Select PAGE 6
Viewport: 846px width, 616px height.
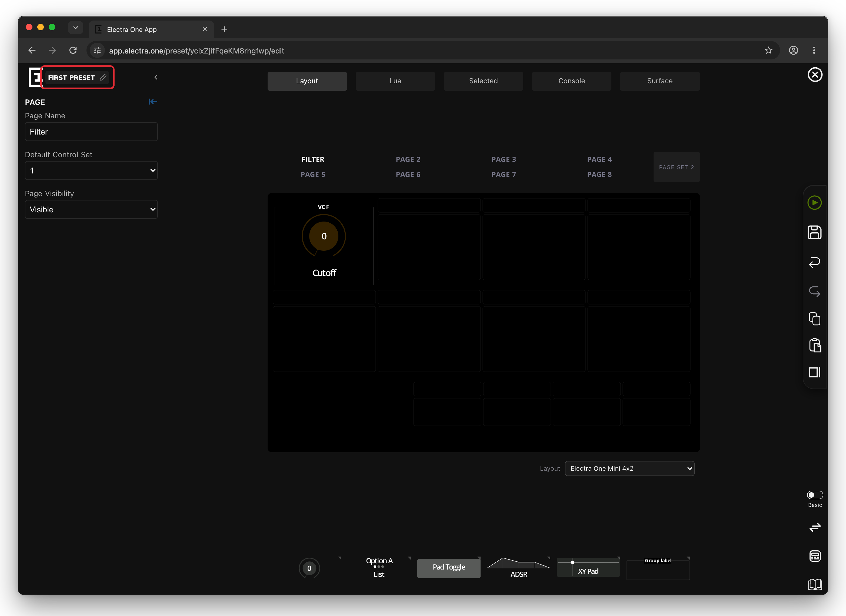coord(408,175)
